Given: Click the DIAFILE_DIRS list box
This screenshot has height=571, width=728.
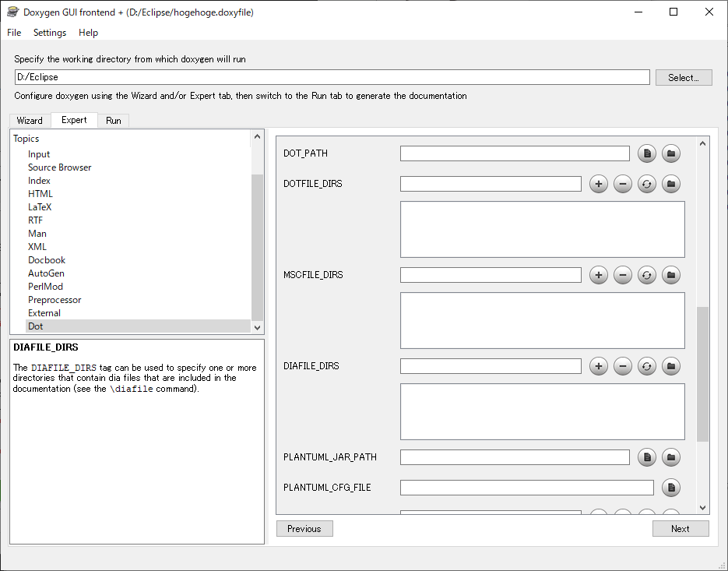Looking at the screenshot, I should click(542, 411).
